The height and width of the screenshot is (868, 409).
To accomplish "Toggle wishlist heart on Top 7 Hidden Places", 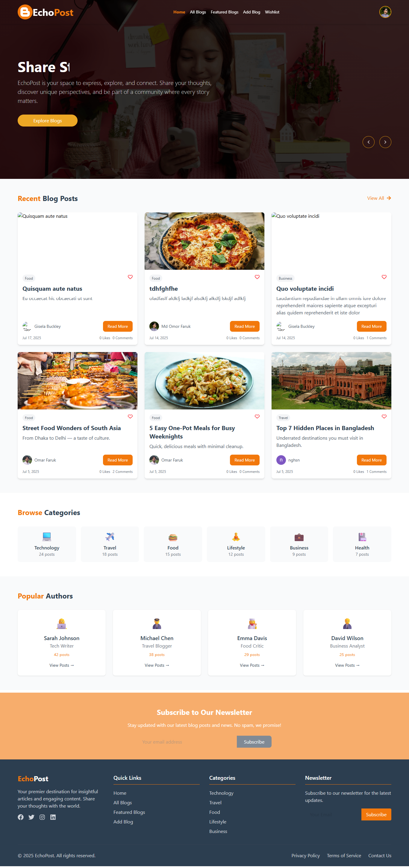I will click(384, 416).
